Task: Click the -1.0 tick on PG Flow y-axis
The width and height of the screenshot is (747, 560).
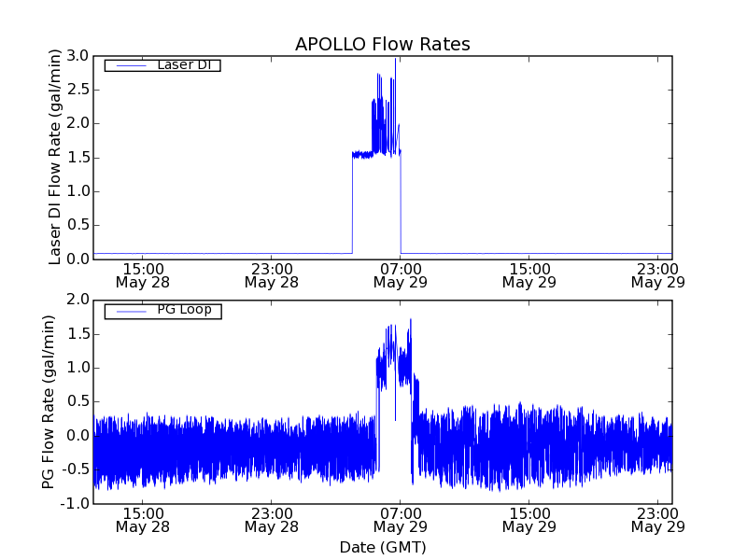Action: [75, 504]
